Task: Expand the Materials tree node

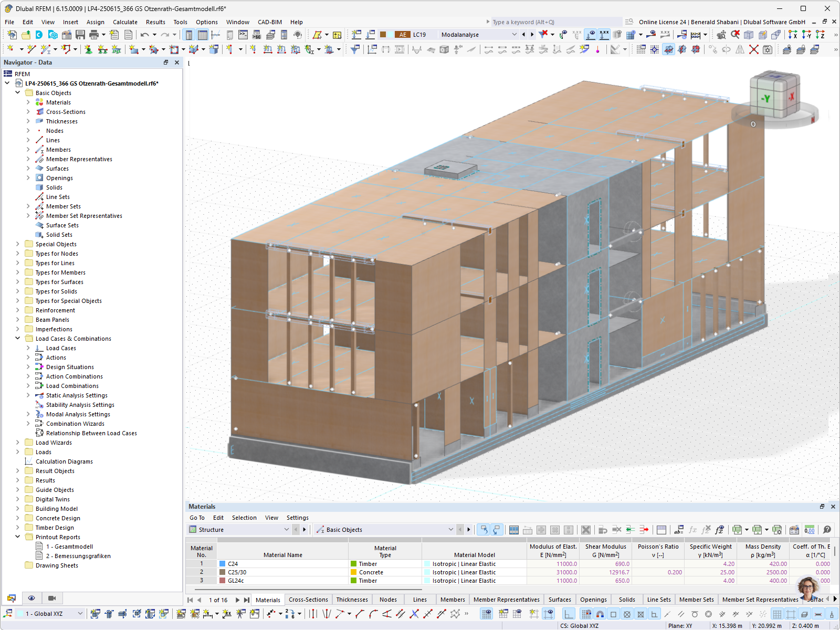Action: pyautogui.click(x=28, y=102)
